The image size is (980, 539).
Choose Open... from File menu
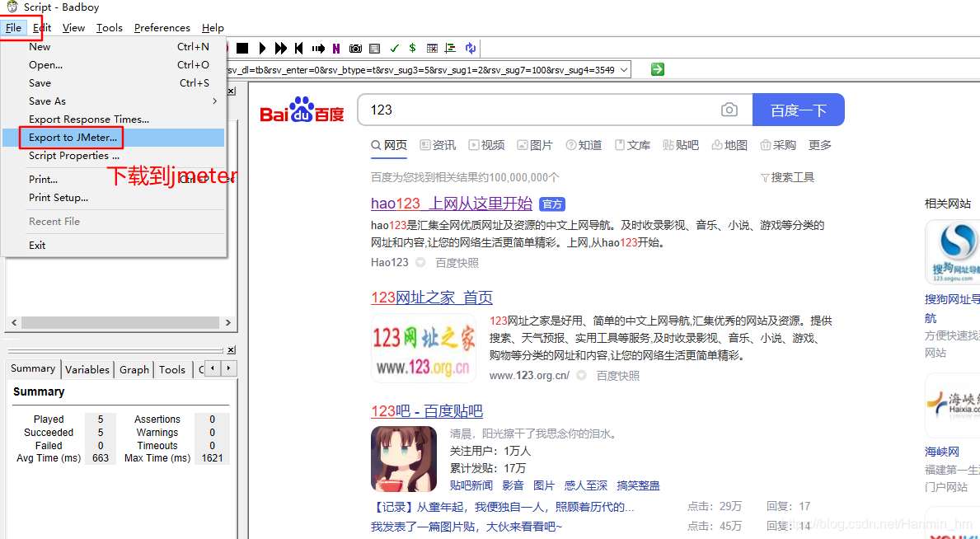(x=113, y=65)
